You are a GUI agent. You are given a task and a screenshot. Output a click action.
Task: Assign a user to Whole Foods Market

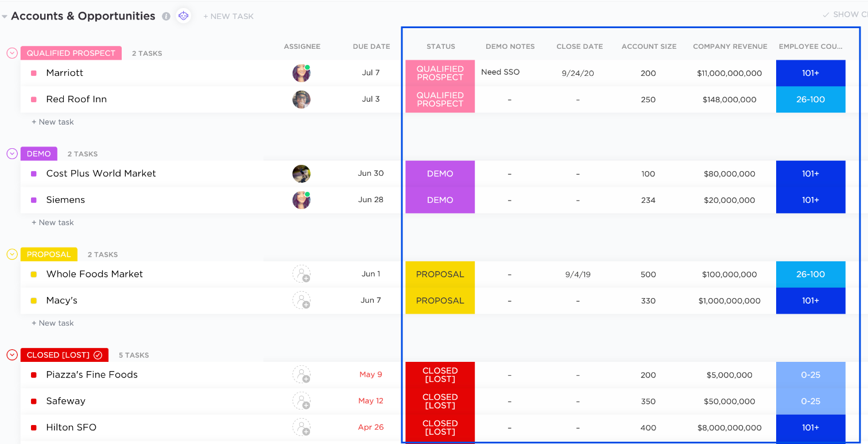(301, 274)
